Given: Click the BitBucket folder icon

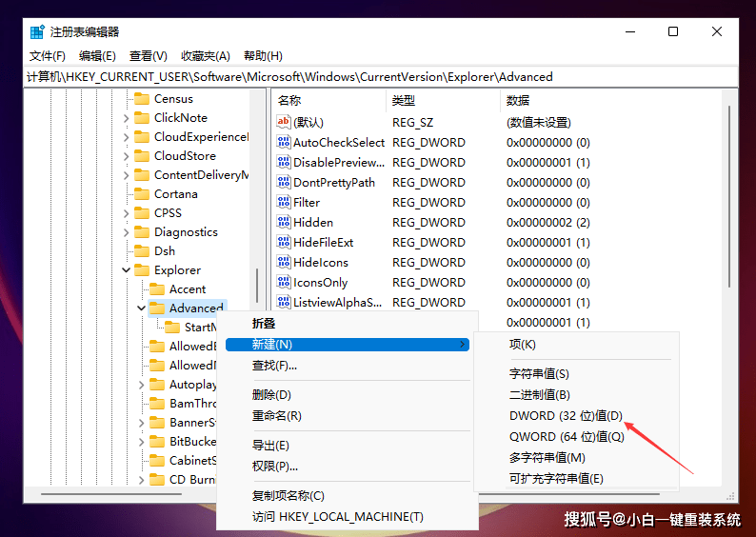Looking at the screenshot, I should [157, 441].
